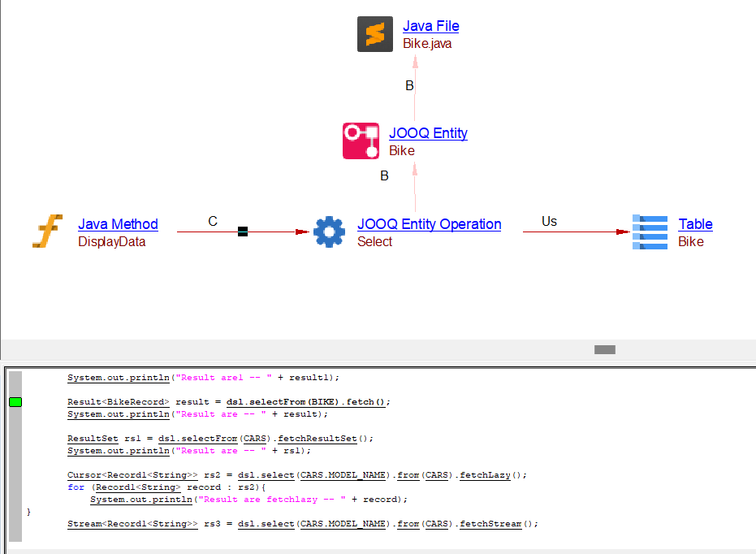Click the Sublime-style Java File icon

coord(374,34)
